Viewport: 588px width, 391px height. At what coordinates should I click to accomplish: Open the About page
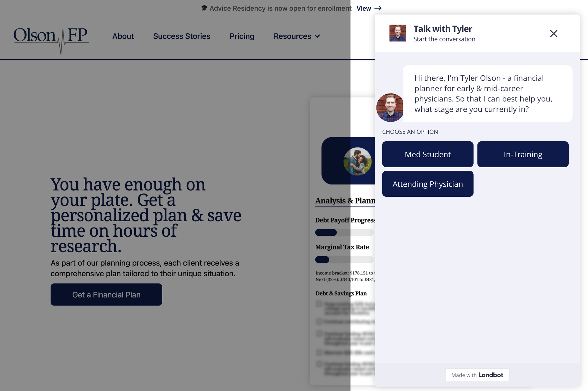tap(123, 36)
